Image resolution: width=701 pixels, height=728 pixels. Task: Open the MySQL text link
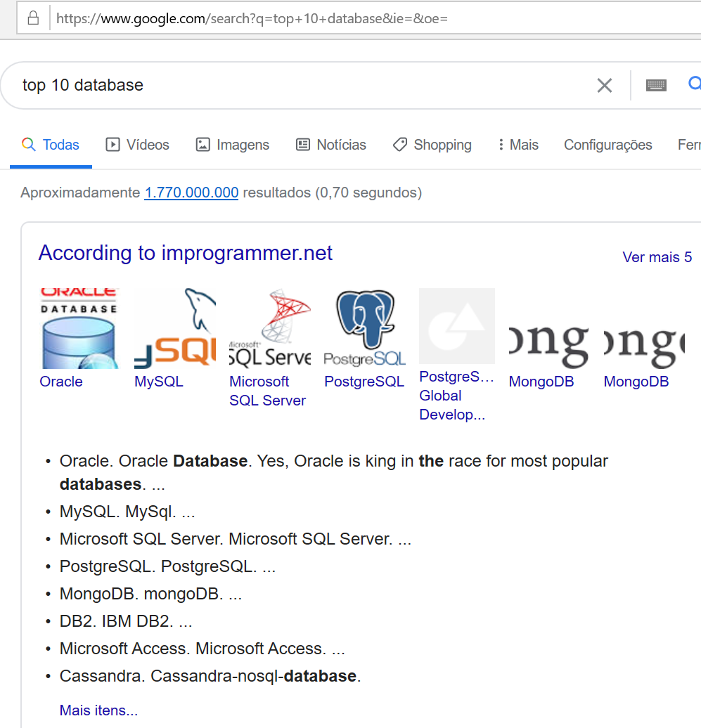point(158,382)
